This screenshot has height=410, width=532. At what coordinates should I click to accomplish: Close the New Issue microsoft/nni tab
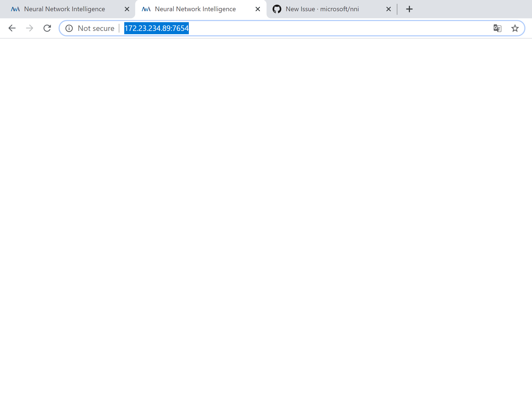(388, 9)
